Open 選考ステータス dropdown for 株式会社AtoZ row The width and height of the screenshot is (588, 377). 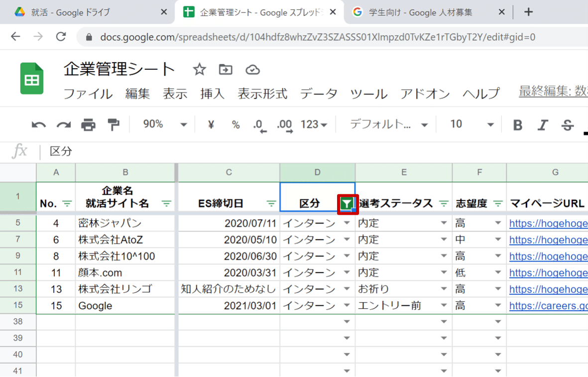click(444, 240)
